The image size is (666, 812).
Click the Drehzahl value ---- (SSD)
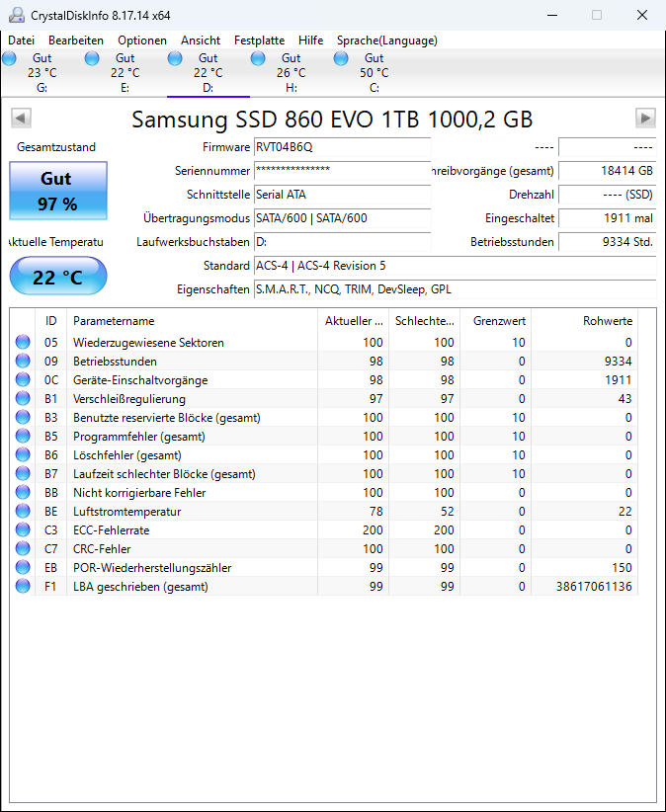(608, 195)
